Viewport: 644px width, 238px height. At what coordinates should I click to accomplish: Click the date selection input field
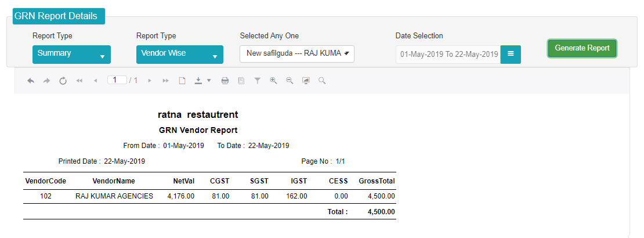tap(448, 54)
